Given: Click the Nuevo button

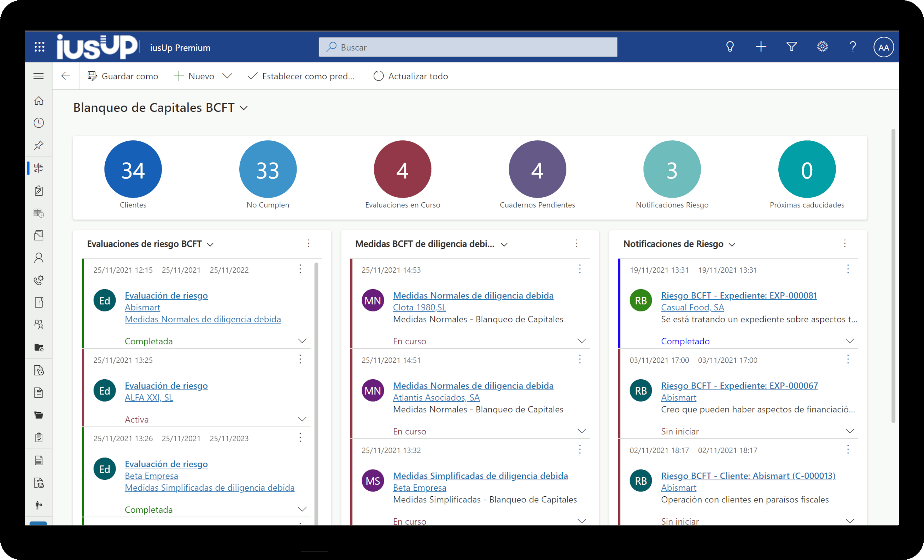Looking at the screenshot, I should pyautogui.click(x=194, y=76).
